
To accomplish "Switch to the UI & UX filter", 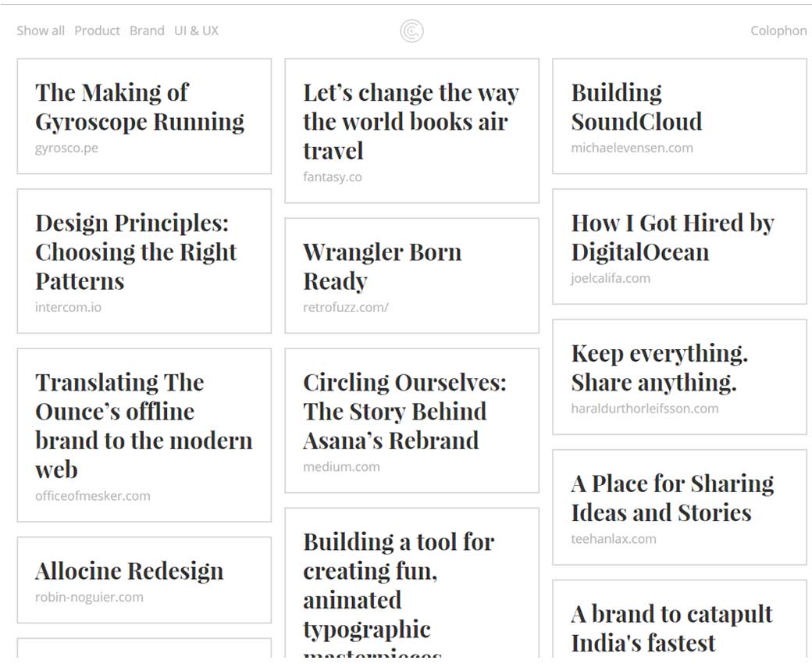I will tap(196, 31).
